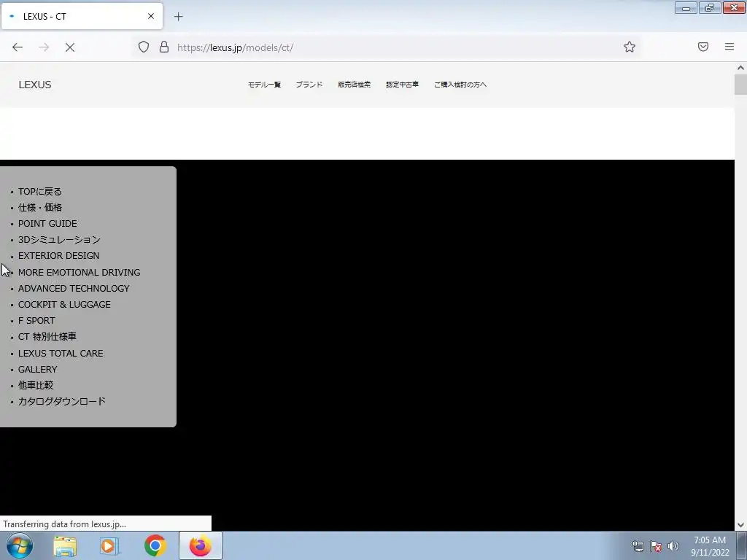Open ご購入検討の方へ menu
The image size is (747, 560).
pyautogui.click(x=460, y=85)
